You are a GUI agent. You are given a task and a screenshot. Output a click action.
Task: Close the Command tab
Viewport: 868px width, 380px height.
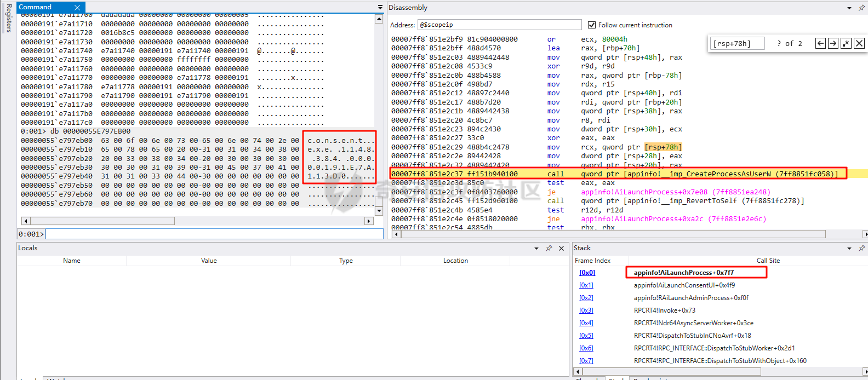tap(77, 8)
